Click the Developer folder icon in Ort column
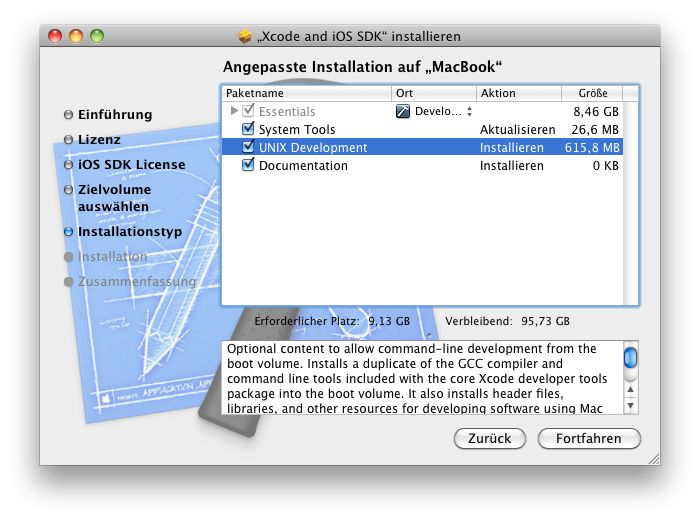700x520 pixels. point(403,111)
